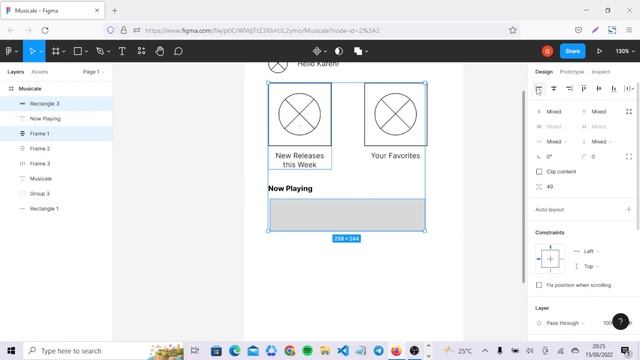The width and height of the screenshot is (640, 360).
Task: Open the Pen tool dropdown arrow
Action: [x=108, y=51]
